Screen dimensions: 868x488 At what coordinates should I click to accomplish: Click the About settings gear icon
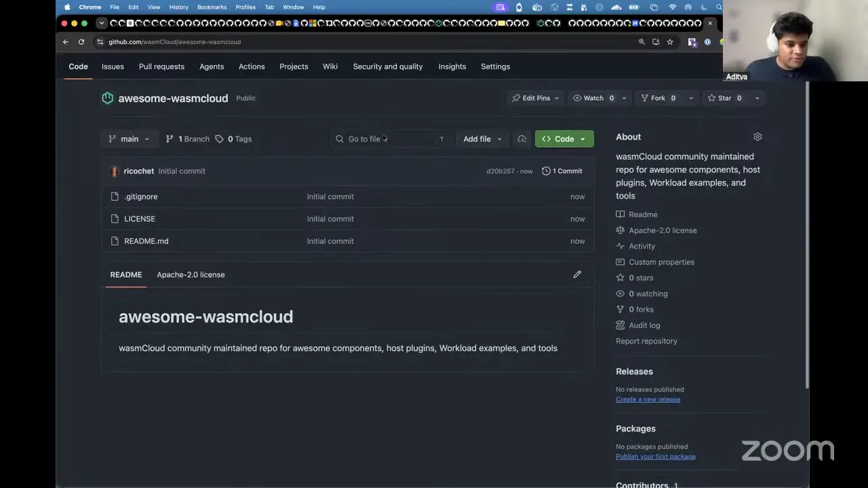click(757, 137)
